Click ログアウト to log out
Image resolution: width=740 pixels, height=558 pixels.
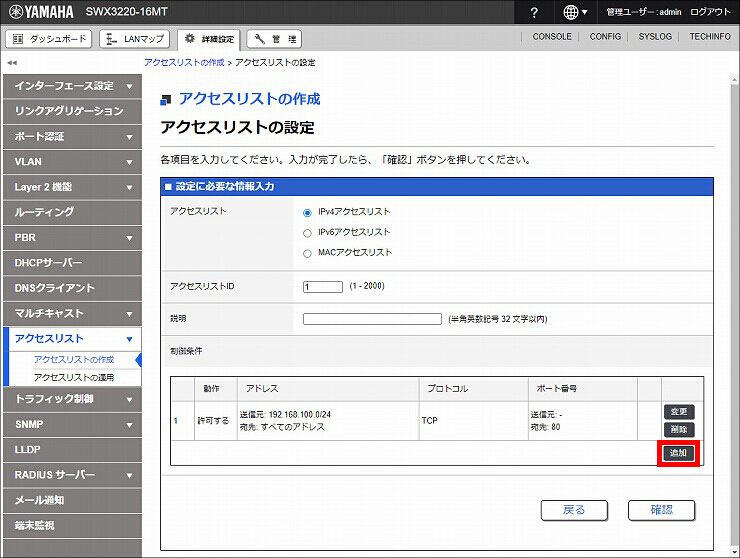[x=710, y=12]
